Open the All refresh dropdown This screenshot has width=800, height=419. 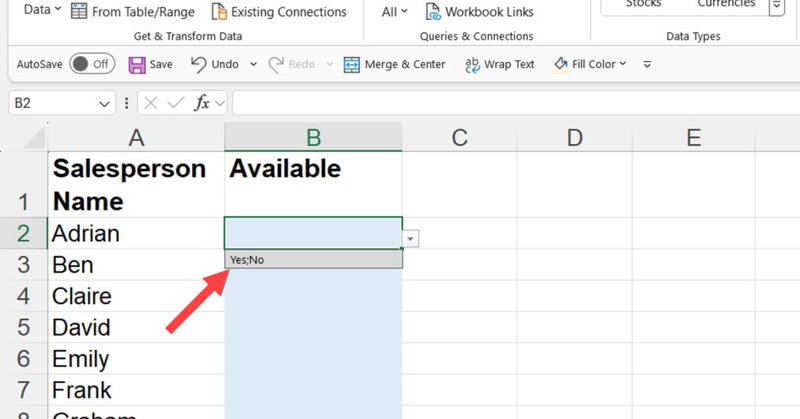[395, 11]
